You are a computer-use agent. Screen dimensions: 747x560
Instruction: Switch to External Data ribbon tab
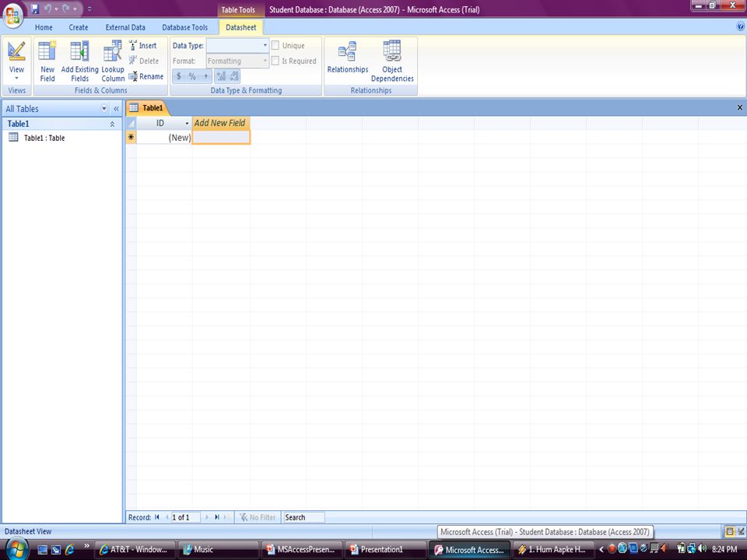point(125,28)
